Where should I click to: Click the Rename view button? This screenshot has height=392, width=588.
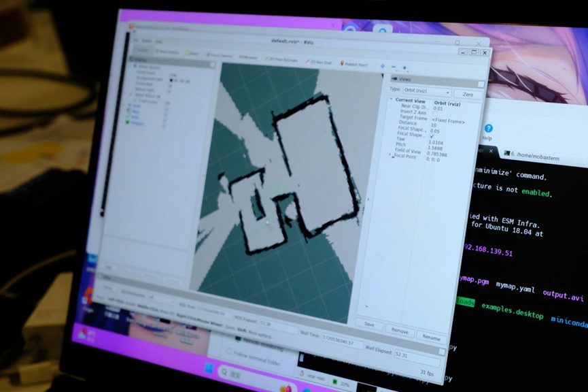tap(431, 338)
